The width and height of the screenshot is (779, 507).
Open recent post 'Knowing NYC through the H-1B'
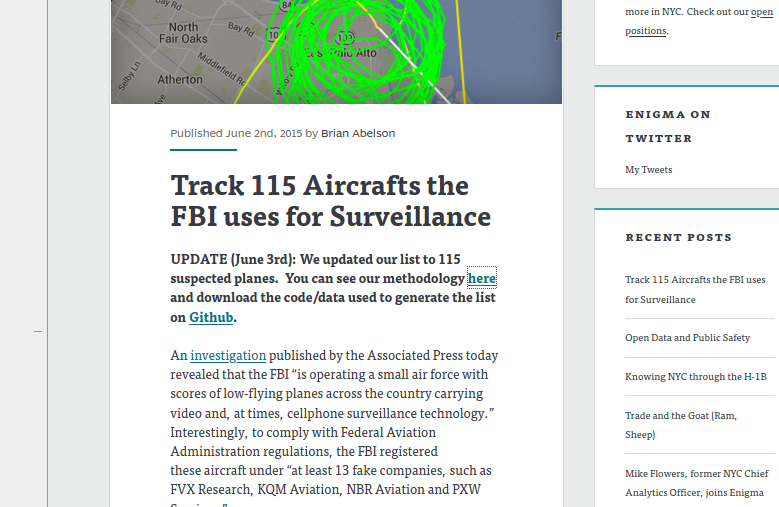point(696,376)
